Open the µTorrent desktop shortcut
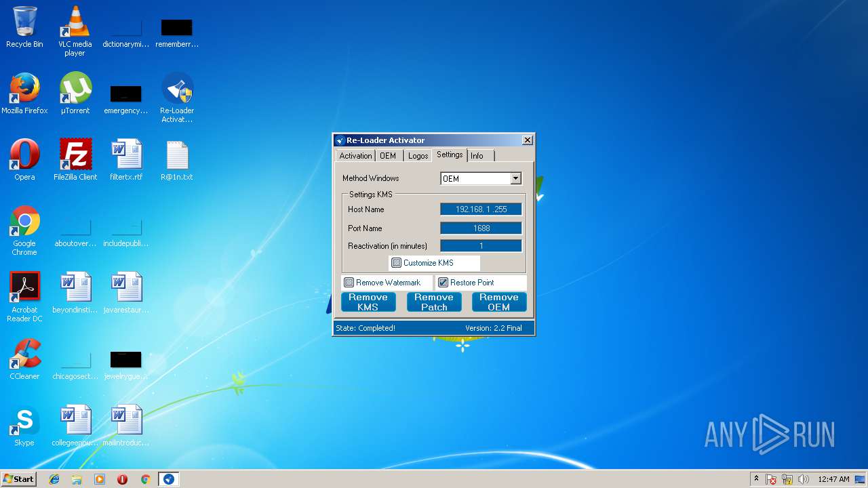This screenshot has height=488, width=868. [75, 94]
